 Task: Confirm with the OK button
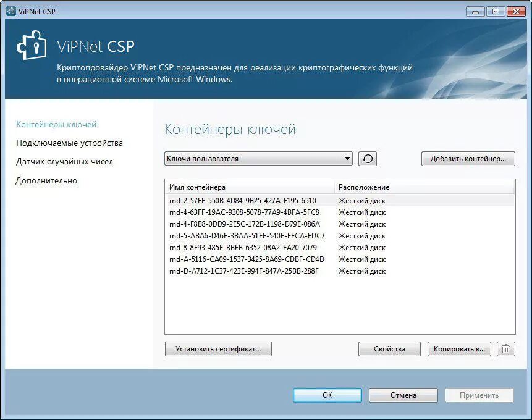click(327, 395)
